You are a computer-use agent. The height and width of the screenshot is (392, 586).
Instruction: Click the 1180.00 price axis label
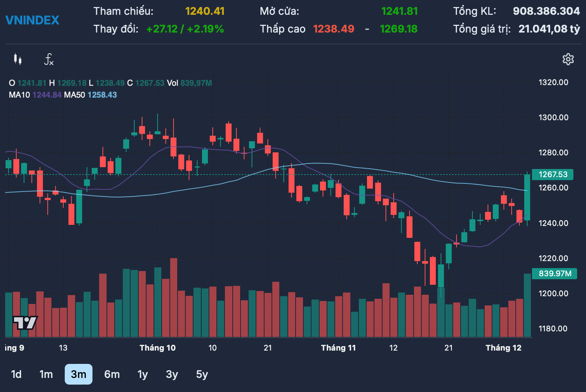[x=553, y=328]
